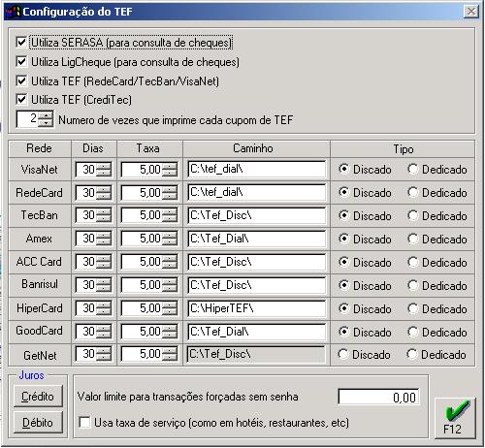485x448 pixels.
Task: Adjust GetNet Dias spinner
Action: click(x=104, y=354)
